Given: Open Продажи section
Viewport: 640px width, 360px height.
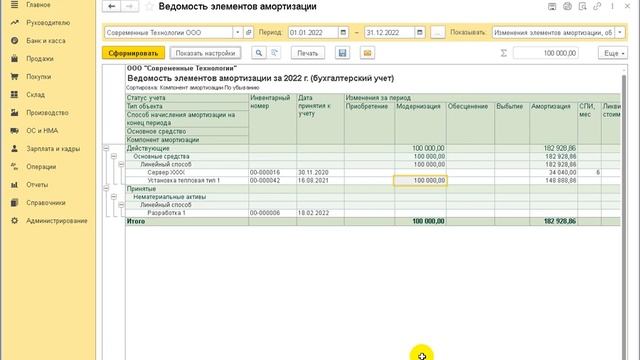Looking at the screenshot, I should (x=40, y=59).
